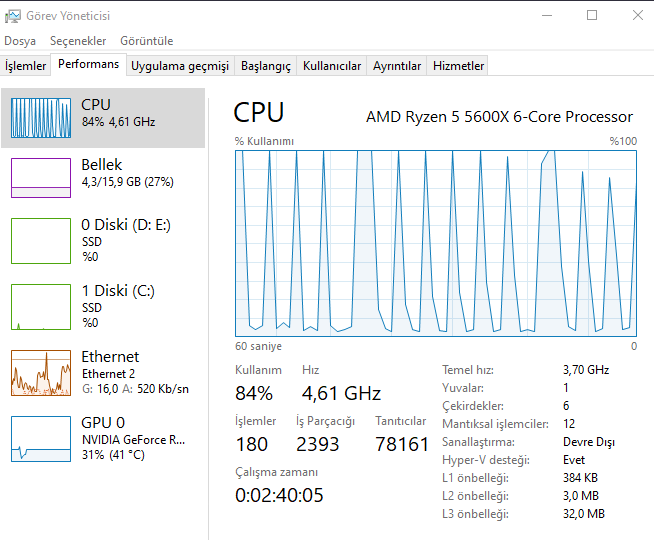Click the AMD Ryzen 5 5600X processor name
Screen dimensions: 654x550
[499, 117]
